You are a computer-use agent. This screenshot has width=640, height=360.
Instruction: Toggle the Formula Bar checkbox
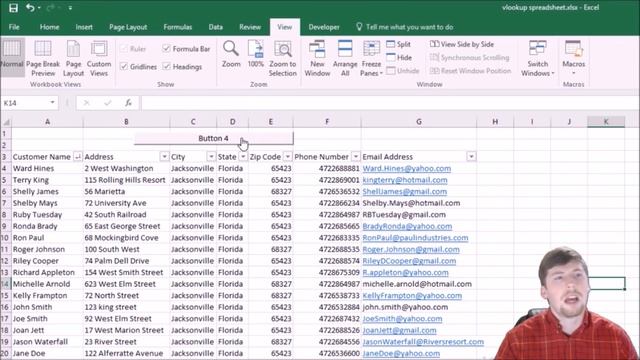(x=166, y=49)
